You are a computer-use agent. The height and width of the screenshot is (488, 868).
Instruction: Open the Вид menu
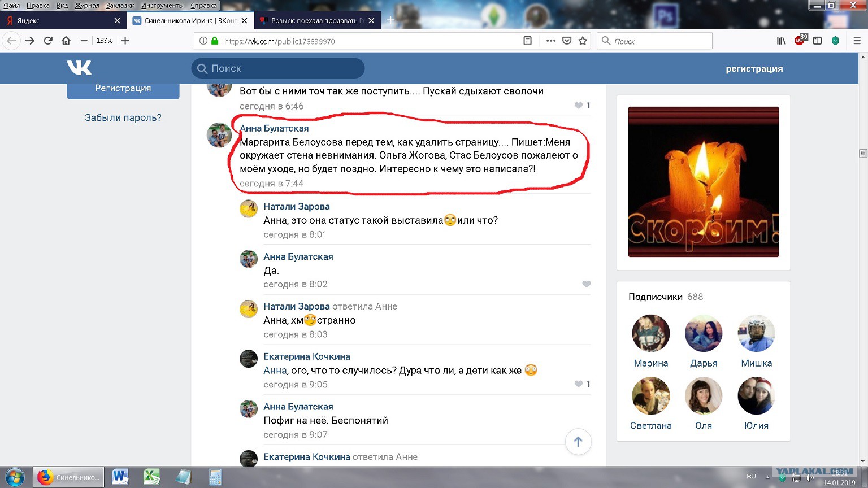[62, 5]
